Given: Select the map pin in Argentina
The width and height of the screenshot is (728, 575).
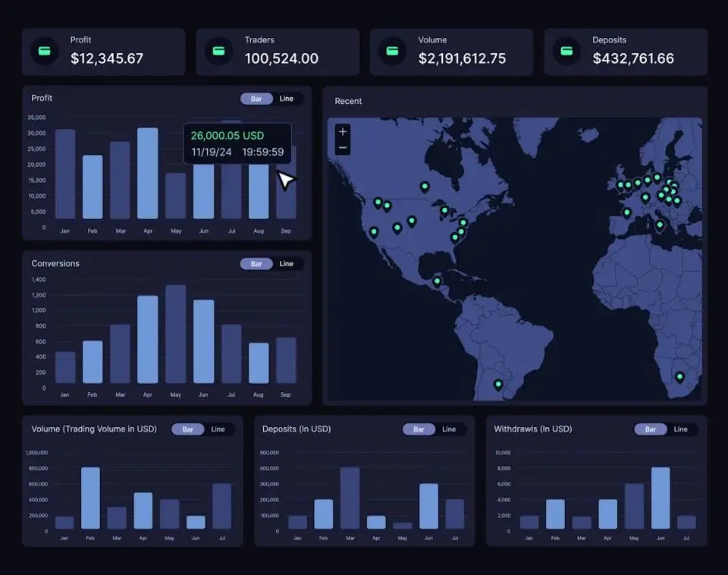Looking at the screenshot, I should (x=498, y=385).
